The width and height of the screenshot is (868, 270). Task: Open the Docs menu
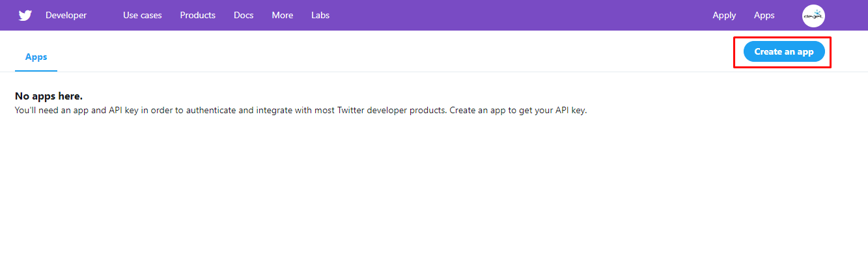(244, 15)
